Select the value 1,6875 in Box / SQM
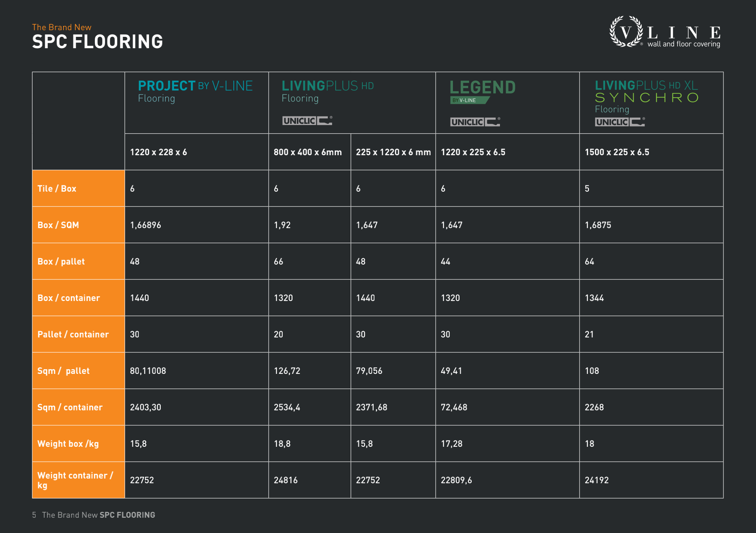This screenshot has height=533, width=756. click(598, 225)
